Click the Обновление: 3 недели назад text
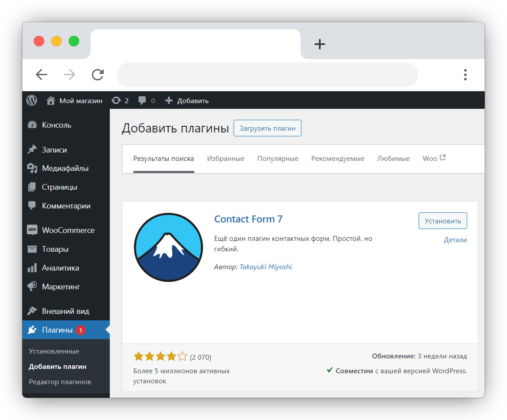This screenshot has width=507, height=420. [420, 356]
